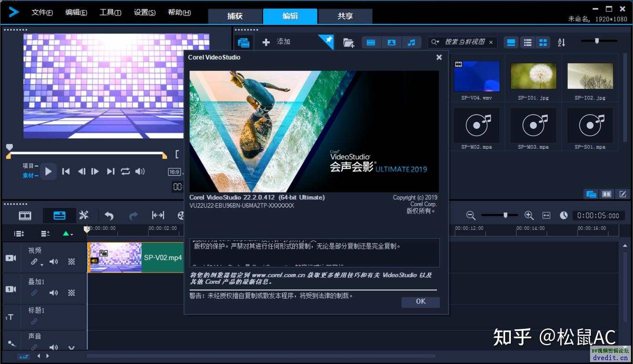Switch to the 共享 tab
Screen dimensions: 633x364
tap(345, 16)
